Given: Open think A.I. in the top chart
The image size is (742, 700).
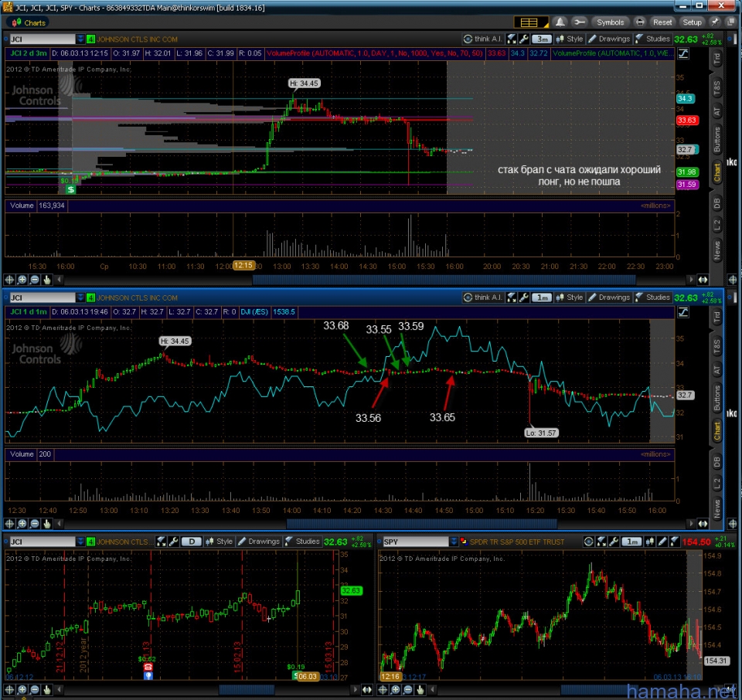Looking at the screenshot, I should click(x=482, y=39).
